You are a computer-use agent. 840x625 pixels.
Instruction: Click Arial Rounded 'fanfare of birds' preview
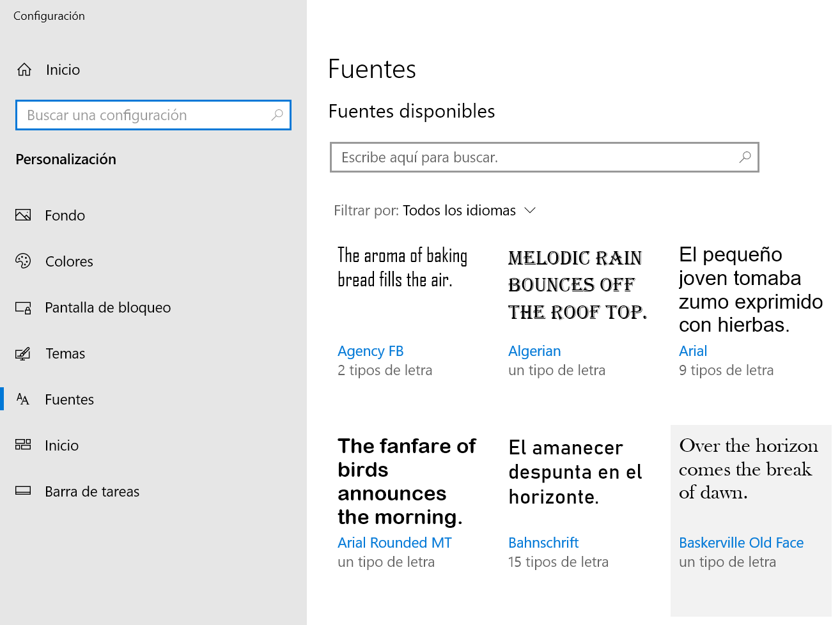(x=407, y=481)
